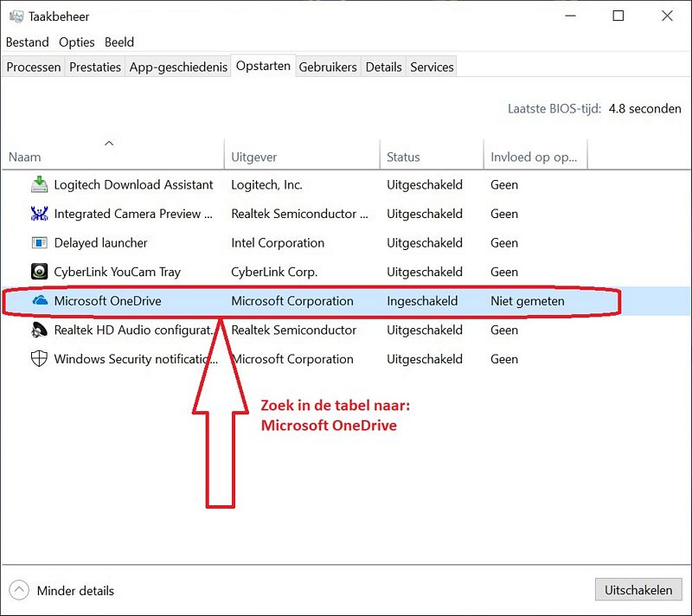Screen dimensions: 692x616
Task: Select the Microsoft OneDrive startup row
Action: (346, 301)
